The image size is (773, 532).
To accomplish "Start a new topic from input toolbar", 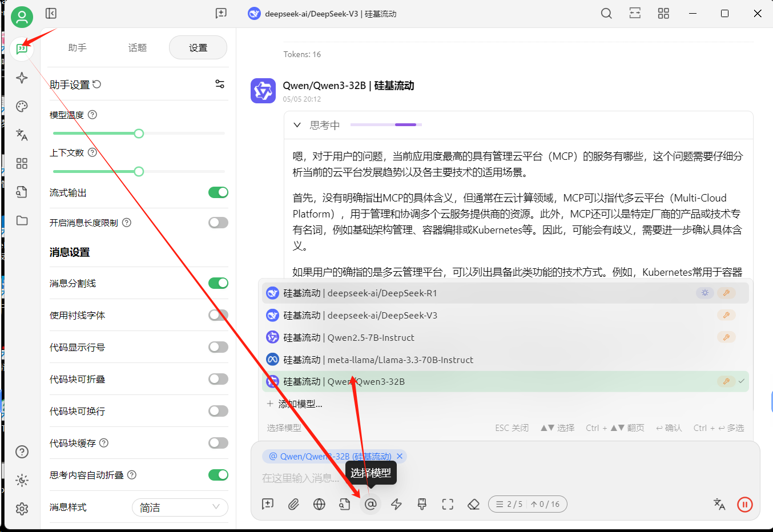I will tap(268, 504).
